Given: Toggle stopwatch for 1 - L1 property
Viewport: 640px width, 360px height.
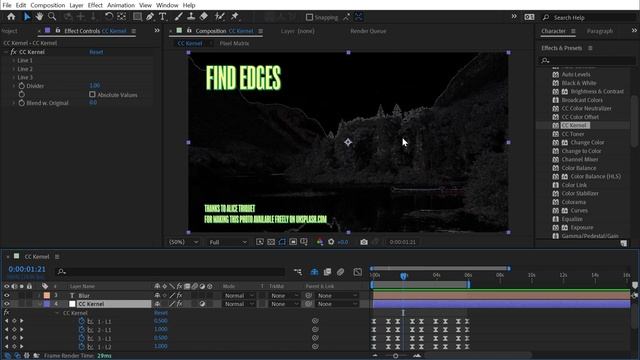Looking at the screenshot, I should [x=82, y=321].
